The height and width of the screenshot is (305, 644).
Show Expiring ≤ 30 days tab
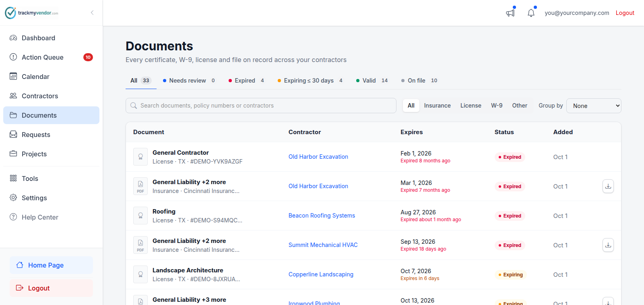point(310,81)
